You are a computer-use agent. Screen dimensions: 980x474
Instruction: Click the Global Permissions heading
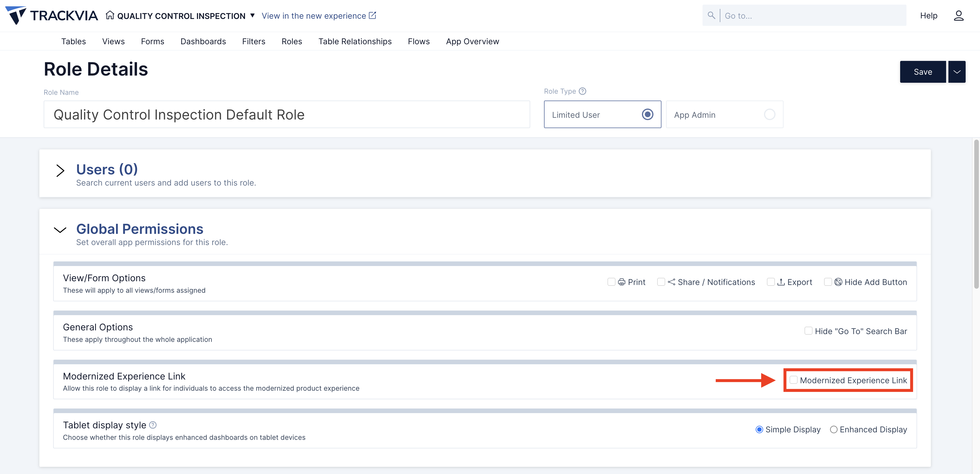coord(140,229)
